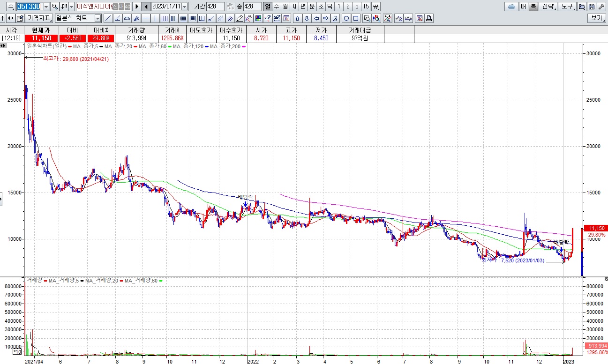
Task: Select the 15 interval button
Action: 366,7
